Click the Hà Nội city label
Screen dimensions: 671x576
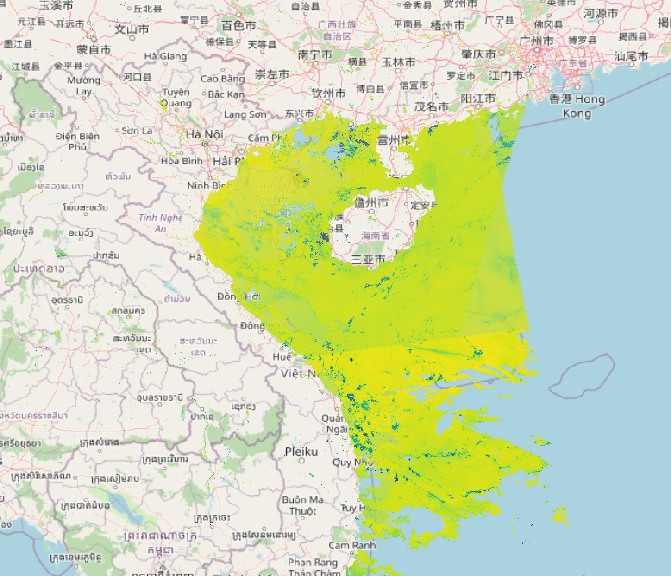[x=205, y=134]
